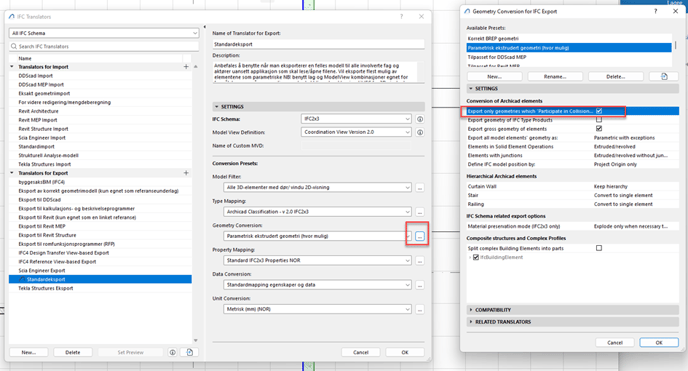The height and width of the screenshot is (371, 688).
Task: Collapse Translators for Import group
Action: 12,67
